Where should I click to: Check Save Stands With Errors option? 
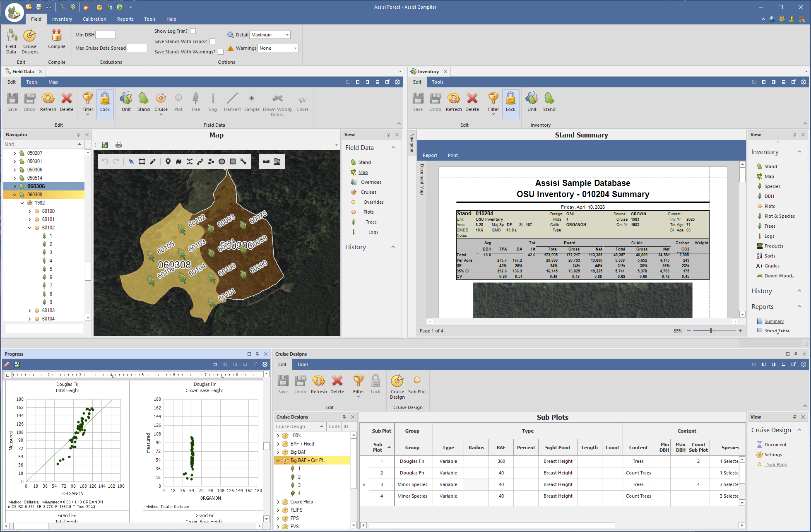pyautogui.click(x=212, y=41)
